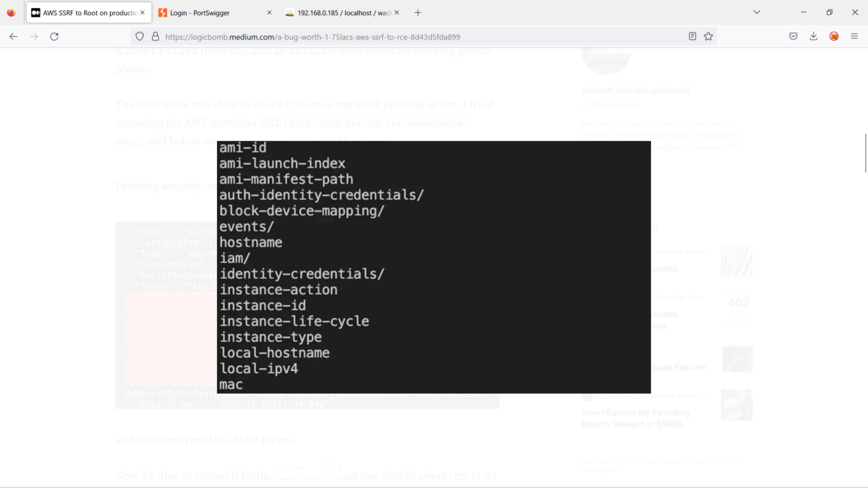Click 'instance-life-cycle' line
The height and width of the screenshot is (488, 868).
click(294, 321)
